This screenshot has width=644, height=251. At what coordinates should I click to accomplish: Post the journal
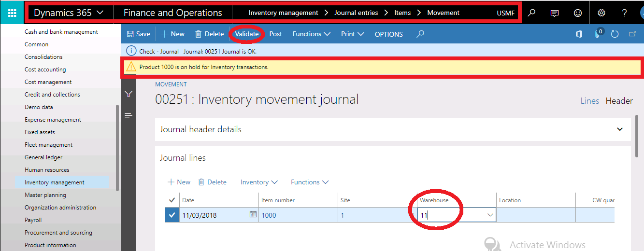pyautogui.click(x=276, y=34)
